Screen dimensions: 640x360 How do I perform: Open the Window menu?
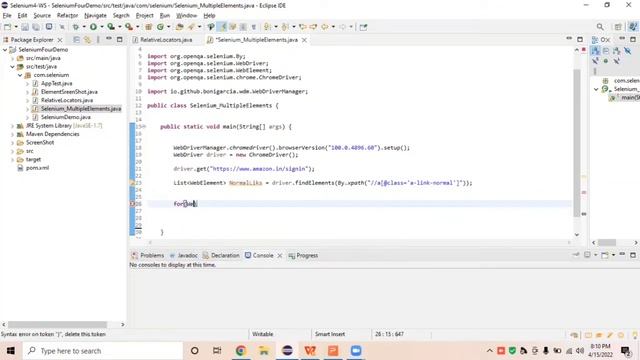(x=187, y=16)
